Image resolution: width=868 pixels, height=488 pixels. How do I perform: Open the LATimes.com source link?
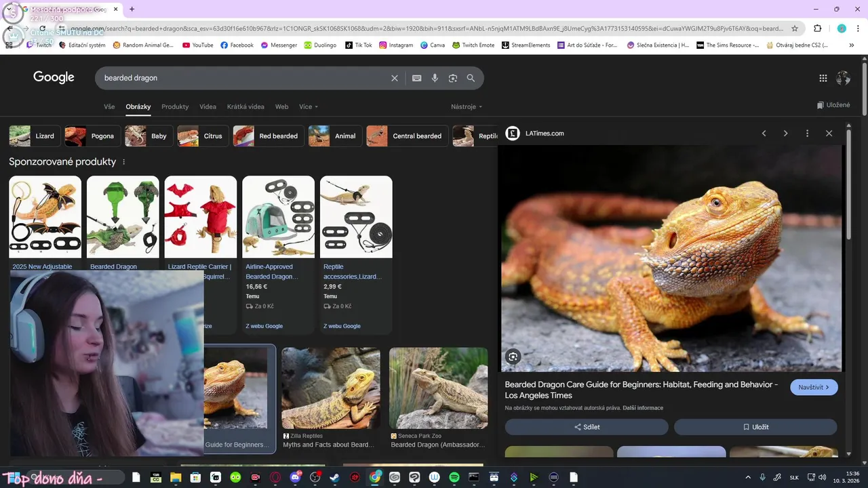[x=545, y=134]
